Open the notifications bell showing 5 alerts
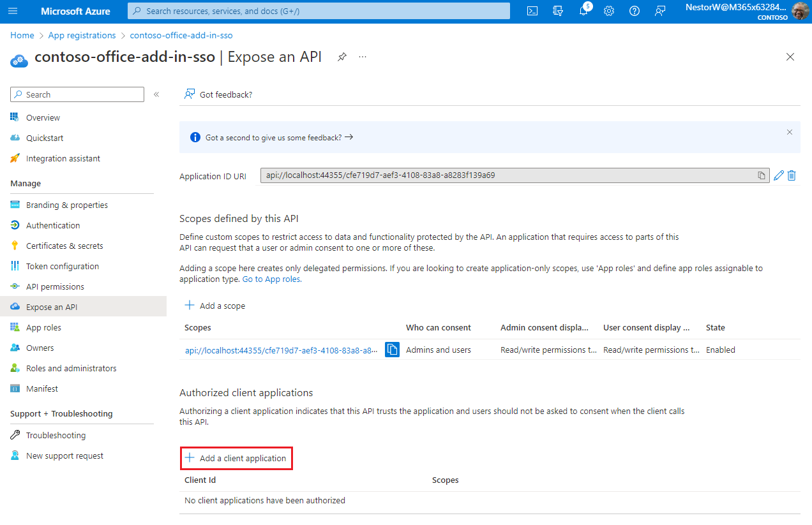812x525 pixels. pos(583,11)
